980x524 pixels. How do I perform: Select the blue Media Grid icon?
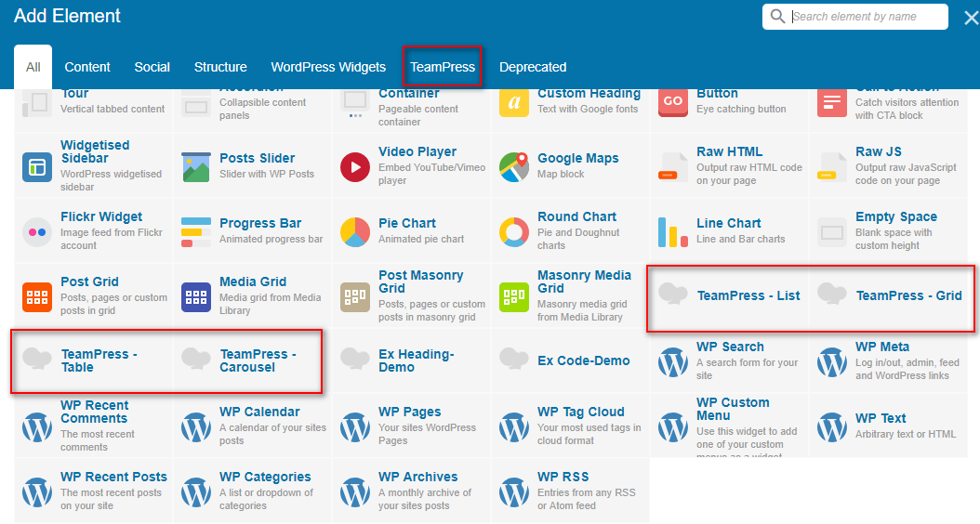(x=195, y=296)
